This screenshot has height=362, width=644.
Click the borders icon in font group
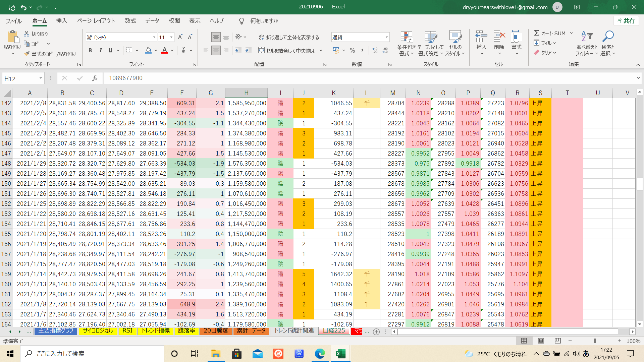pos(129,51)
